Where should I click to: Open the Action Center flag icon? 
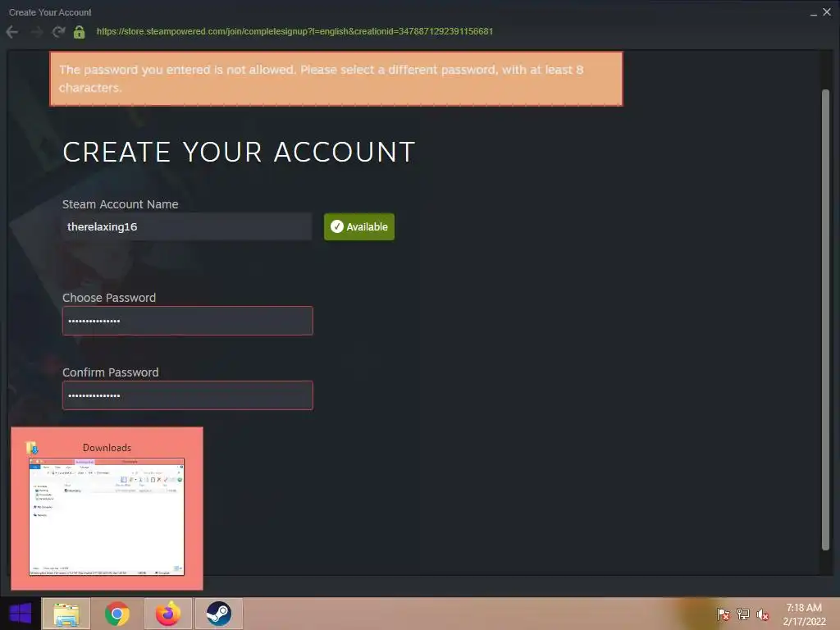724,614
